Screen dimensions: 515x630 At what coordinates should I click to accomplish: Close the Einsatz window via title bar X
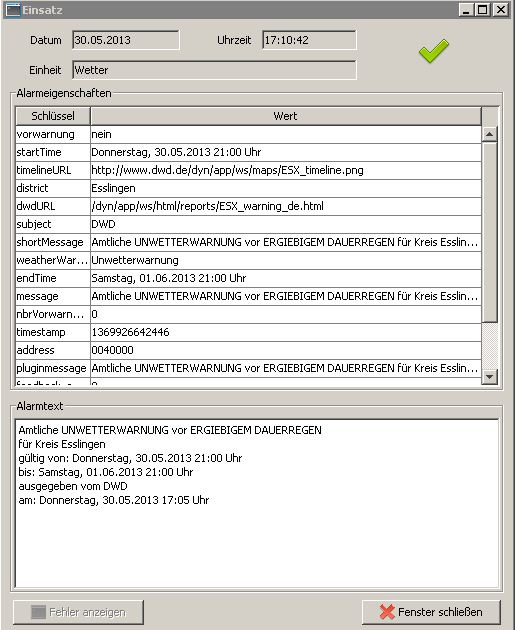coord(501,10)
